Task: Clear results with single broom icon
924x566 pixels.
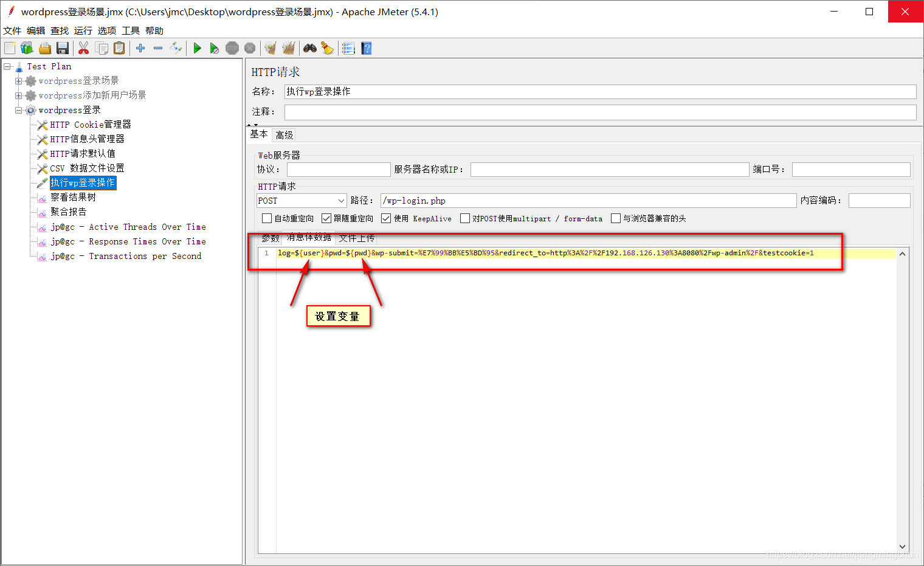Action: (x=271, y=48)
